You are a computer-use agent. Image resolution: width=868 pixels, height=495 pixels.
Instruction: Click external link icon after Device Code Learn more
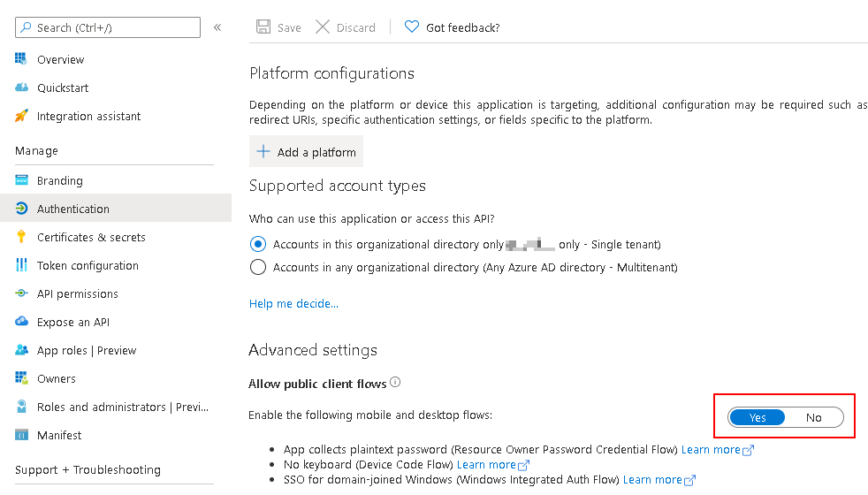point(523,465)
